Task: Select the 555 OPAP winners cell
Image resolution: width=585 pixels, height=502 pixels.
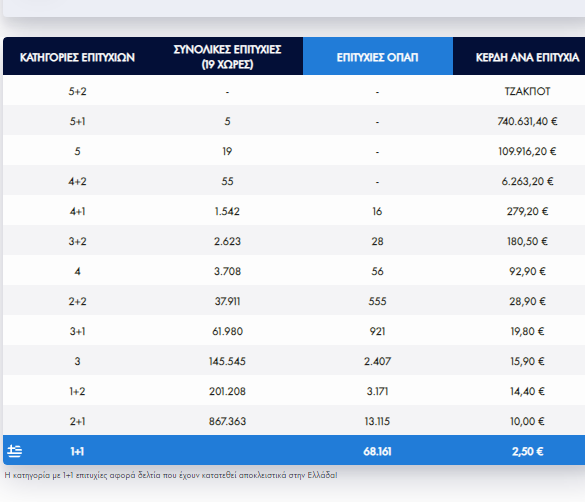Action: tap(377, 301)
